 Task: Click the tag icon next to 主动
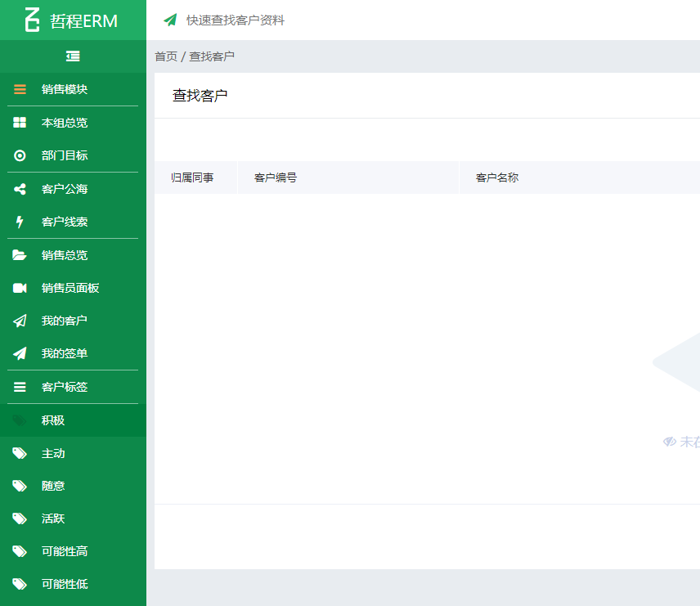point(20,453)
